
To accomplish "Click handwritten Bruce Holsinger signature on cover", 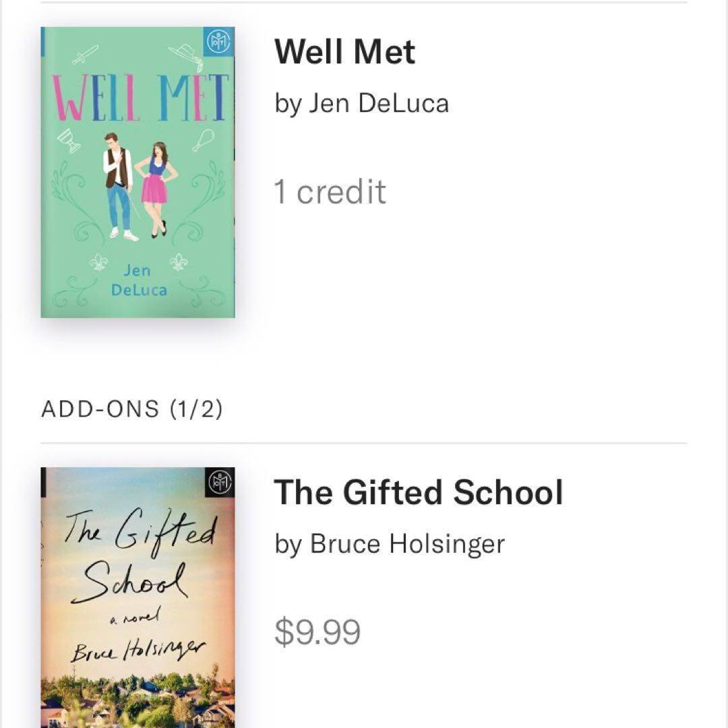I will coord(140,651).
